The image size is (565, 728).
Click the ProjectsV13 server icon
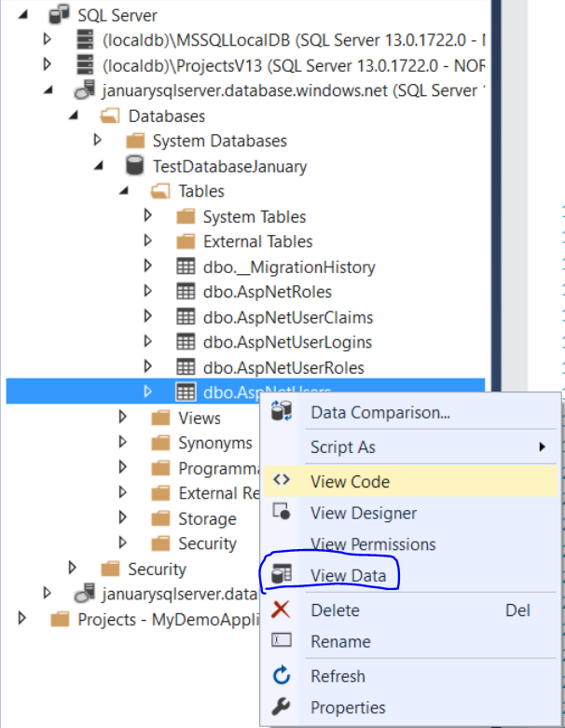pos(85,65)
